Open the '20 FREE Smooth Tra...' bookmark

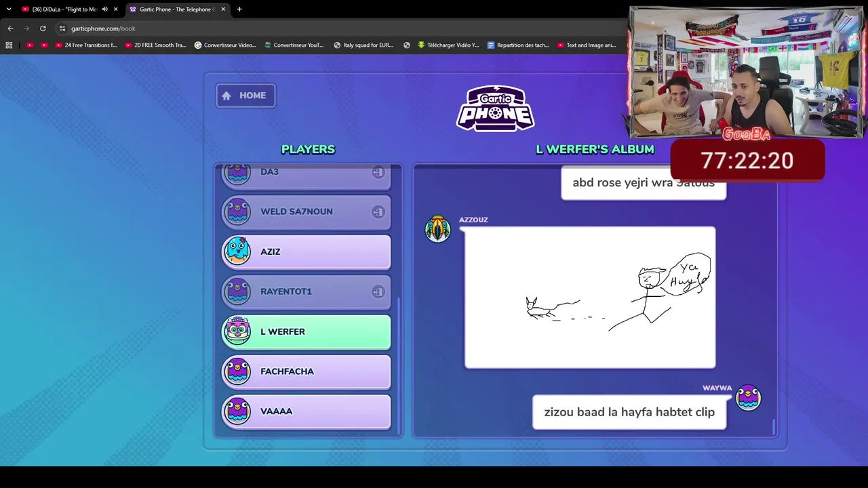[156, 45]
